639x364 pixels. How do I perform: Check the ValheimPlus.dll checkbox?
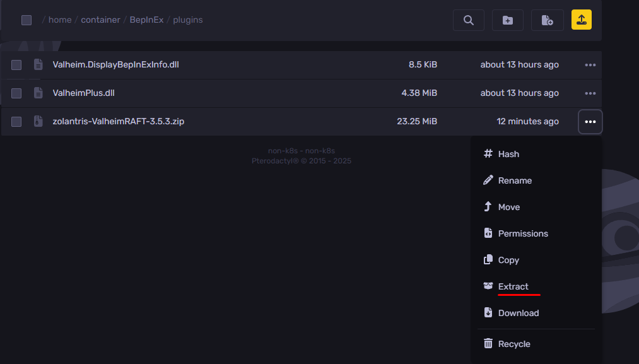tap(16, 93)
